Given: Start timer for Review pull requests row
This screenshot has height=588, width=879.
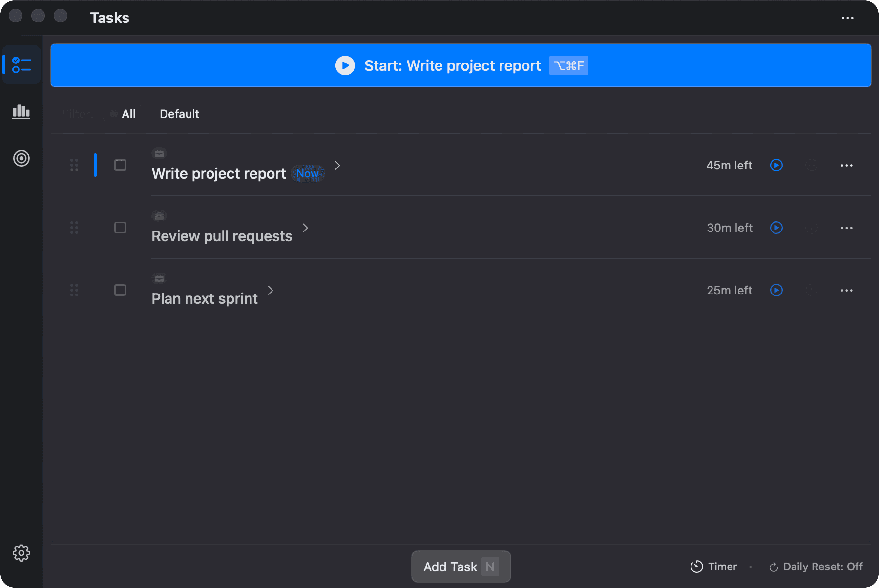Looking at the screenshot, I should tap(776, 228).
